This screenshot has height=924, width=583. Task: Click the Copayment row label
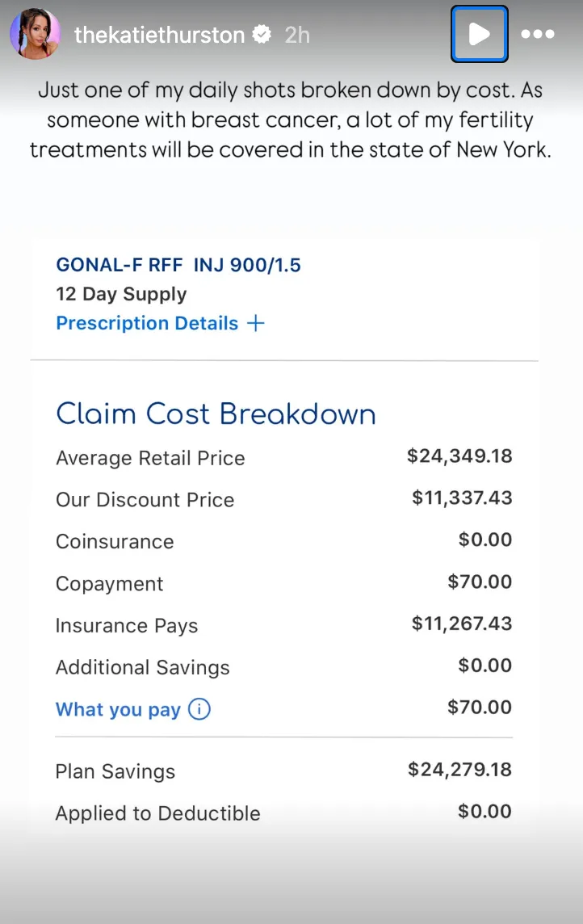coord(109,584)
